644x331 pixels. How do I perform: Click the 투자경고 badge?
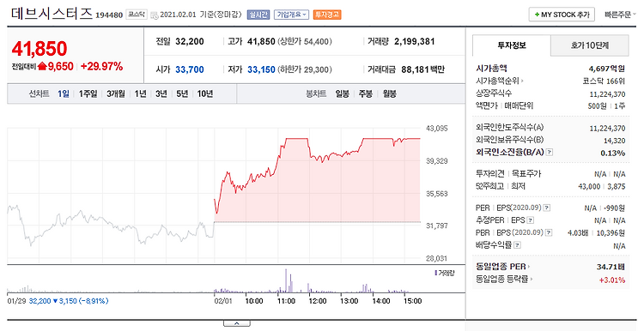327,15
